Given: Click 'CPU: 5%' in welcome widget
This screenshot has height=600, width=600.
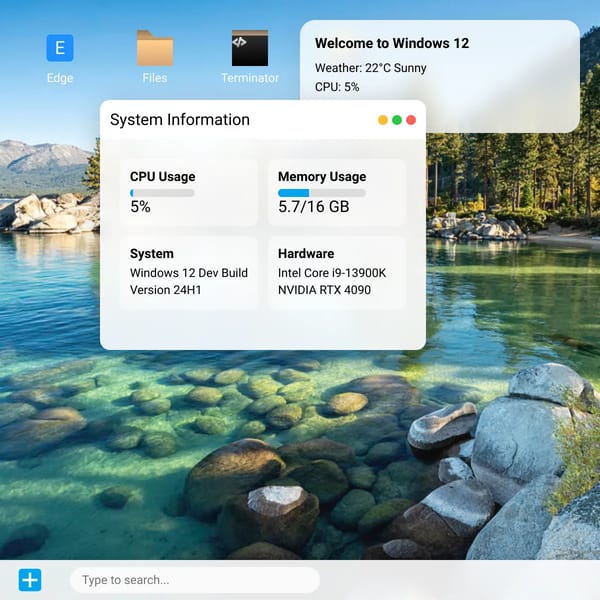Looking at the screenshot, I should coord(337,87).
